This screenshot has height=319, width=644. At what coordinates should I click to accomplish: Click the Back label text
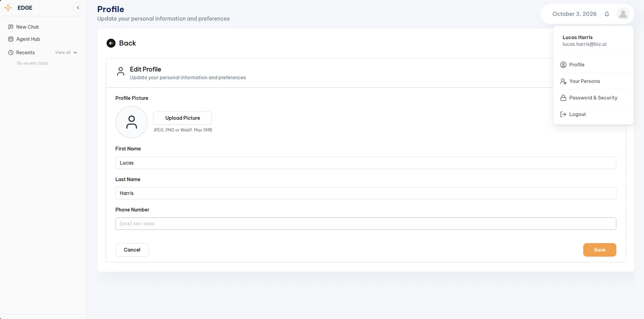pyautogui.click(x=128, y=43)
